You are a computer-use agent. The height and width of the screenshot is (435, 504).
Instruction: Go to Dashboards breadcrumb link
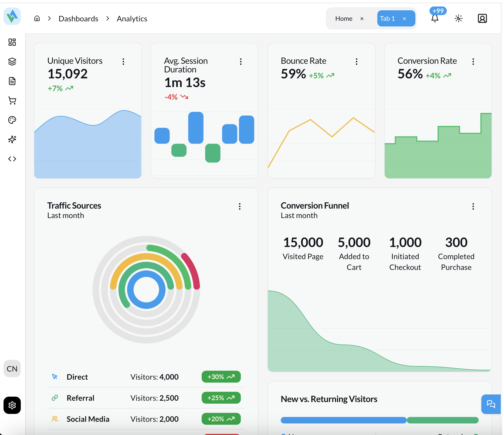point(78,19)
